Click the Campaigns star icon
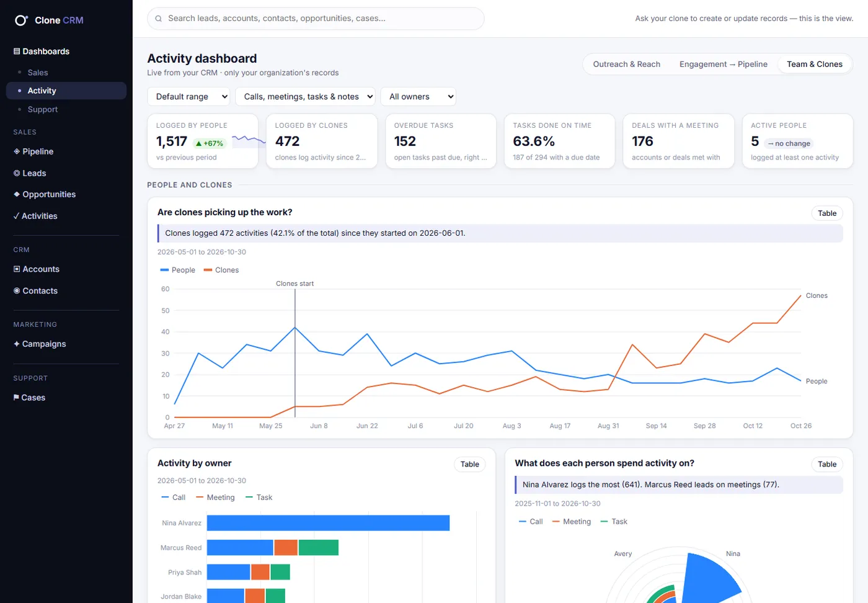868x603 pixels. point(17,344)
